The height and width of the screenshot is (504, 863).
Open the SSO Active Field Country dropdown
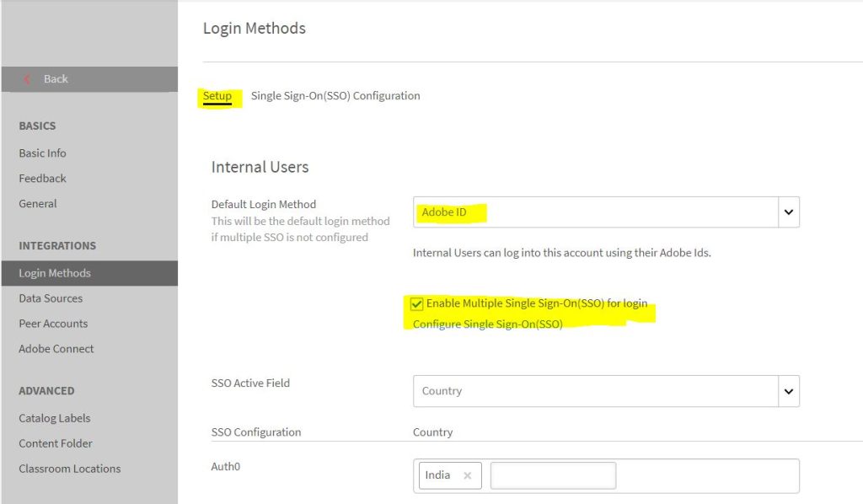click(x=605, y=391)
